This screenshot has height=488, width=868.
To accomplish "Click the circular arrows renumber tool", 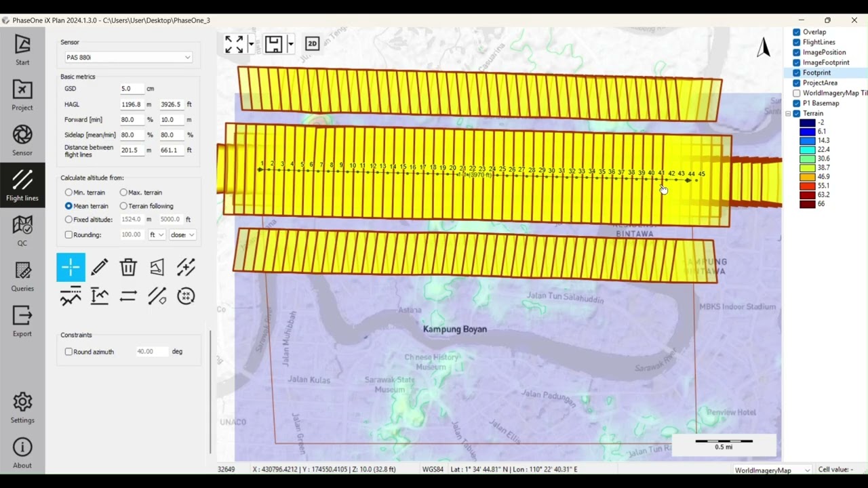I will (x=186, y=296).
